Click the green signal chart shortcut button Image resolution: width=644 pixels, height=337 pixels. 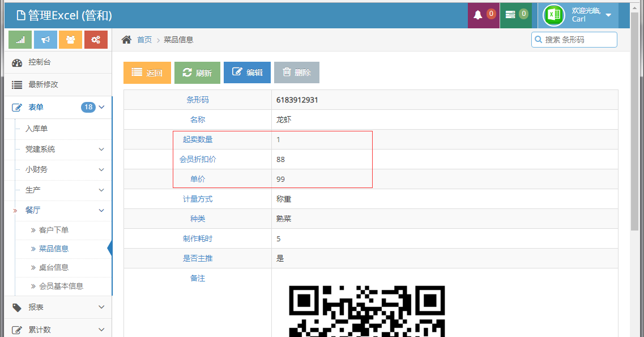point(20,40)
